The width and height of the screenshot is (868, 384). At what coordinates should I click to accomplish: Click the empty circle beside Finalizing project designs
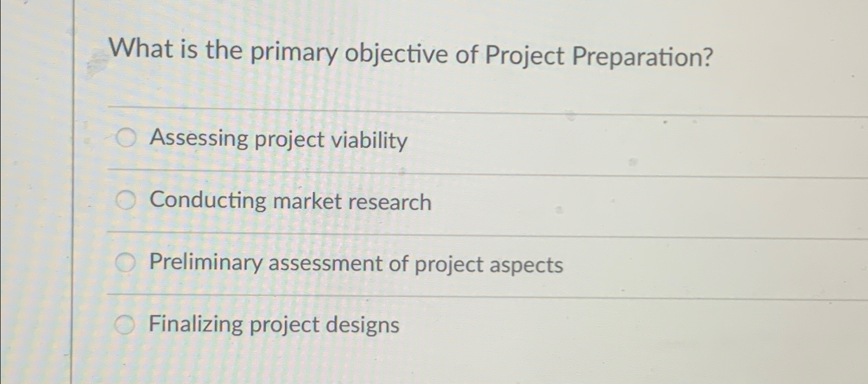coord(125,324)
